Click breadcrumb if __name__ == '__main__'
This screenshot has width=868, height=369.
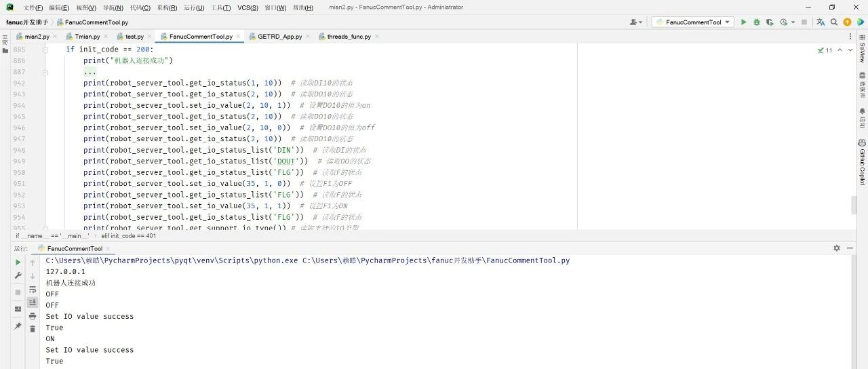click(x=53, y=235)
